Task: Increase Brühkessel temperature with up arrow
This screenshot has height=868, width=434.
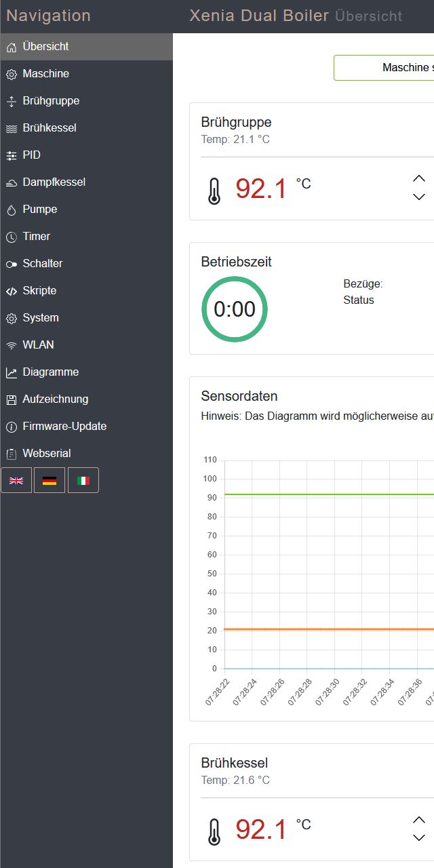Action: pyautogui.click(x=419, y=819)
